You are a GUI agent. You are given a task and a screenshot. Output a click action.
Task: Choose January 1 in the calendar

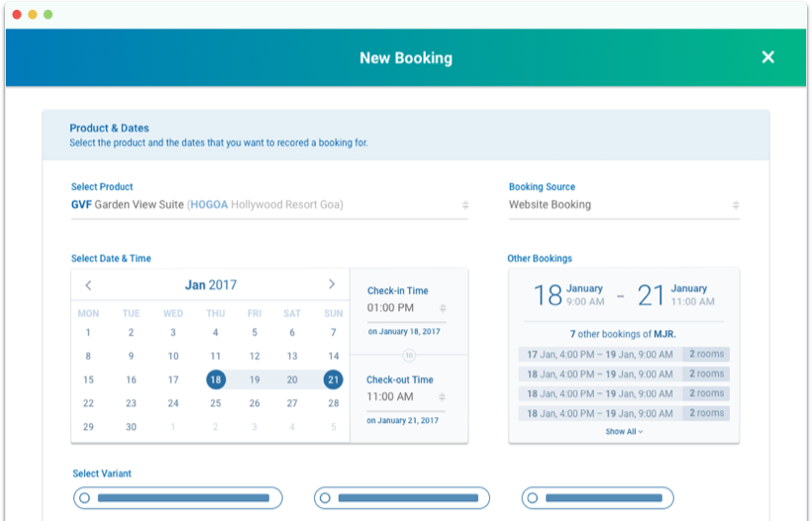click(x=88, y=333)
